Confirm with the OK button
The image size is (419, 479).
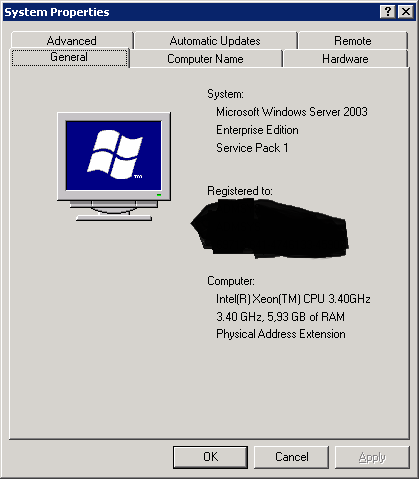(210, 457)
